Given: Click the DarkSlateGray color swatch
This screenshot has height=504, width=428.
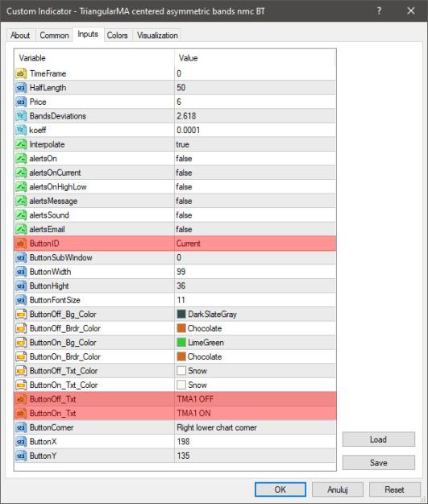Looking at the screenshot, I should click(x=181, y=314).
